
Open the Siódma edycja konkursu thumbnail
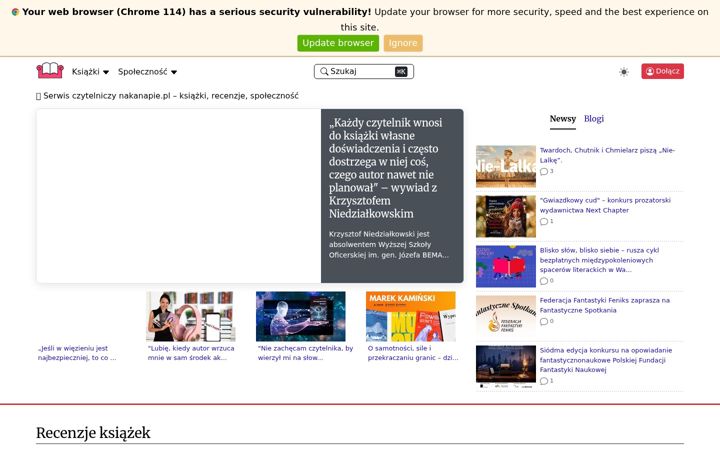coord(506,366)
